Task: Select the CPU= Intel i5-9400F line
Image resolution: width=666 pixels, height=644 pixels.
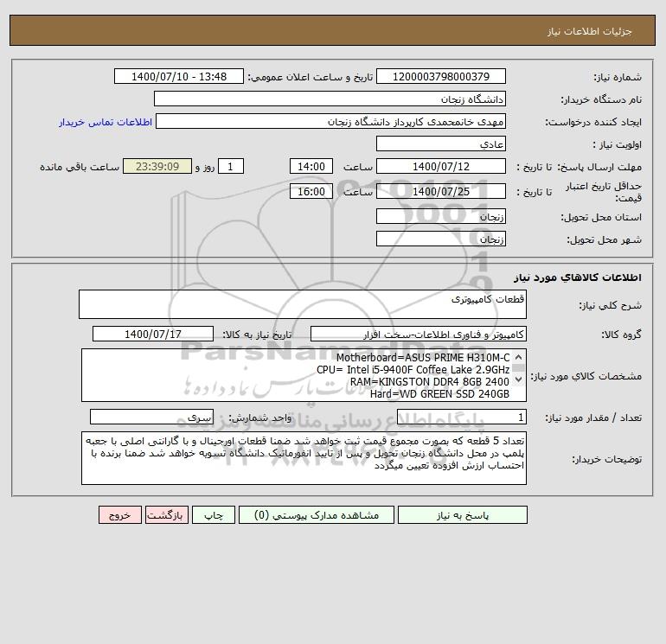Action: 413,370
